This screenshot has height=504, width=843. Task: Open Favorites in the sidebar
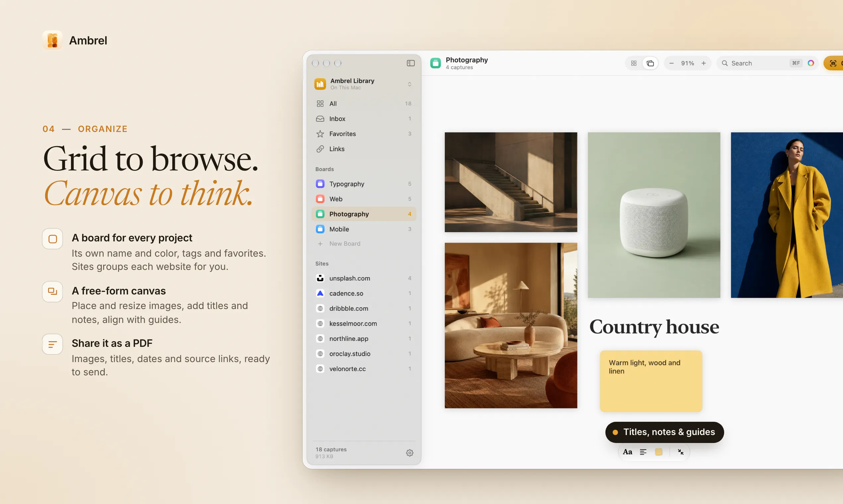tap(363, 134)
